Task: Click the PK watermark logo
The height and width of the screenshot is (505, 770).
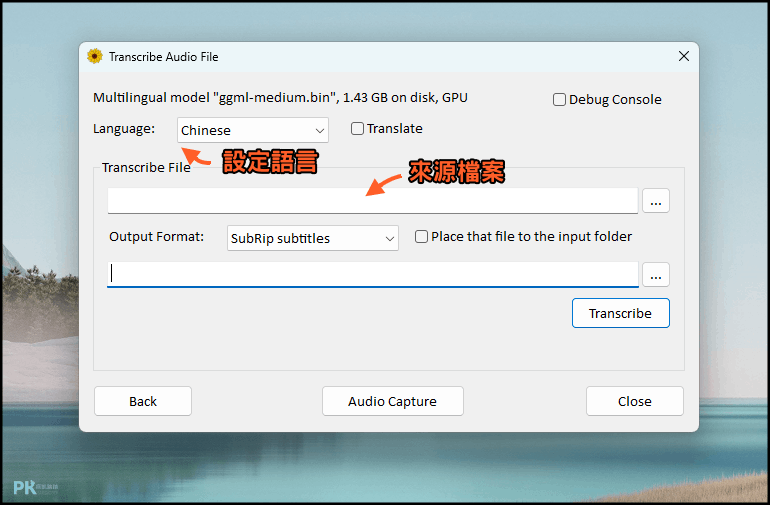Action: coord(35,487)
